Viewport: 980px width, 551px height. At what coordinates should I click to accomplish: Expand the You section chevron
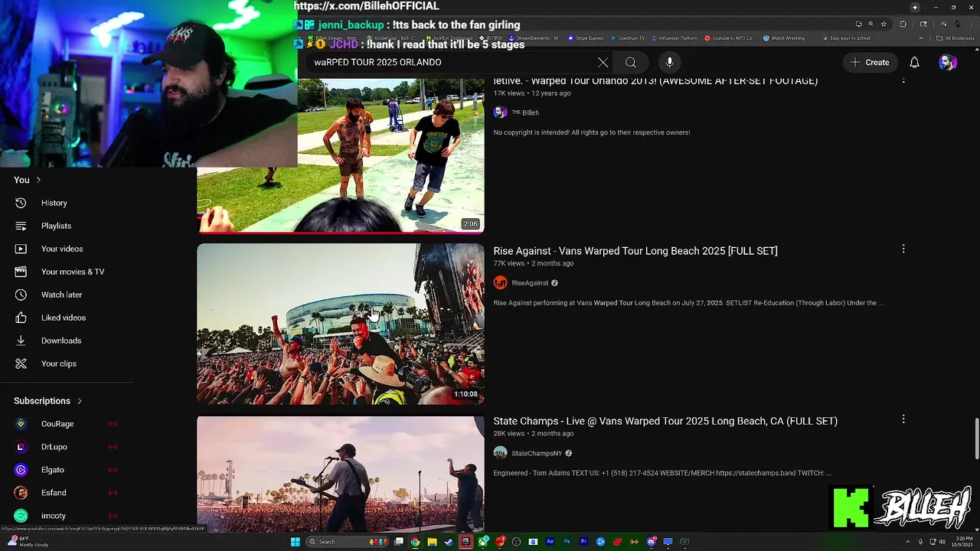(x=38, y=180)
